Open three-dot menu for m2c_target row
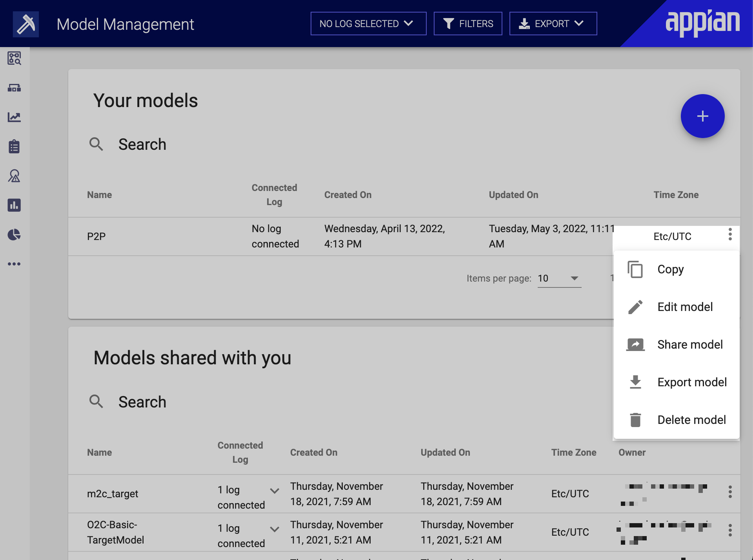Viewport: 753px width, 560px height. (730, 492)
